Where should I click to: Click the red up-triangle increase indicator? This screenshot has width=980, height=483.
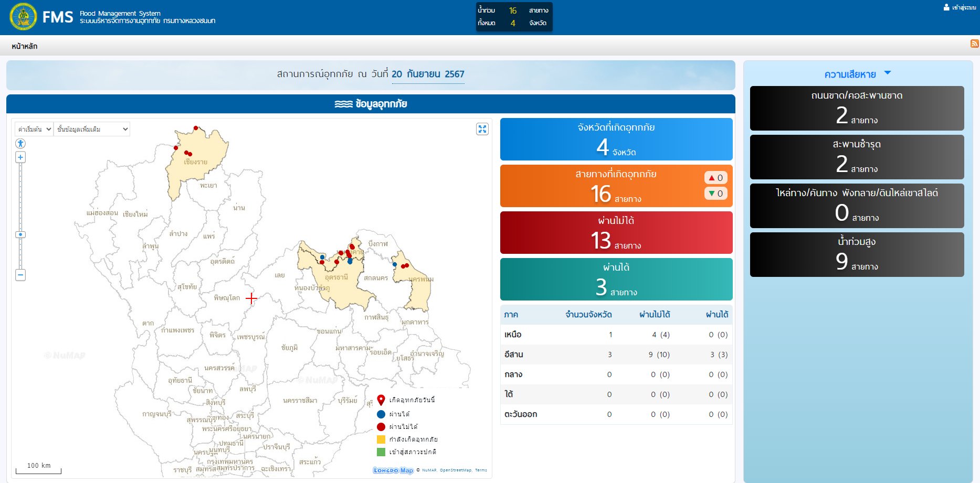point(712,178)
